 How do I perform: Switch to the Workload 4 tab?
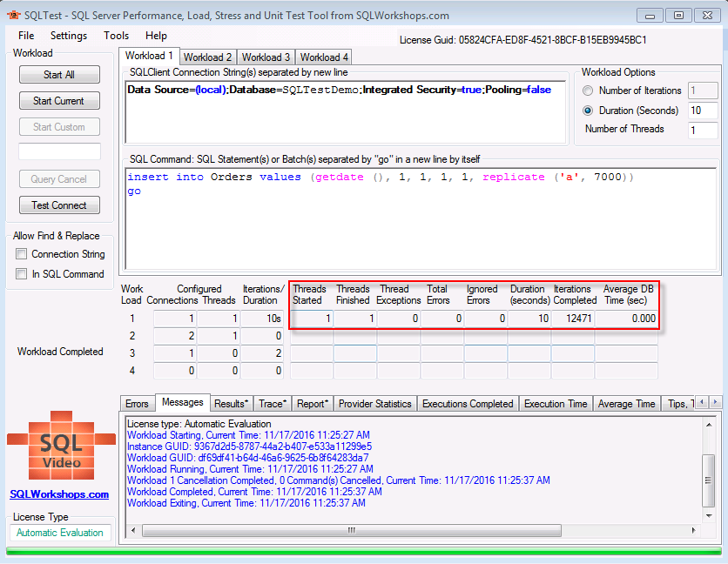(324, 57)
